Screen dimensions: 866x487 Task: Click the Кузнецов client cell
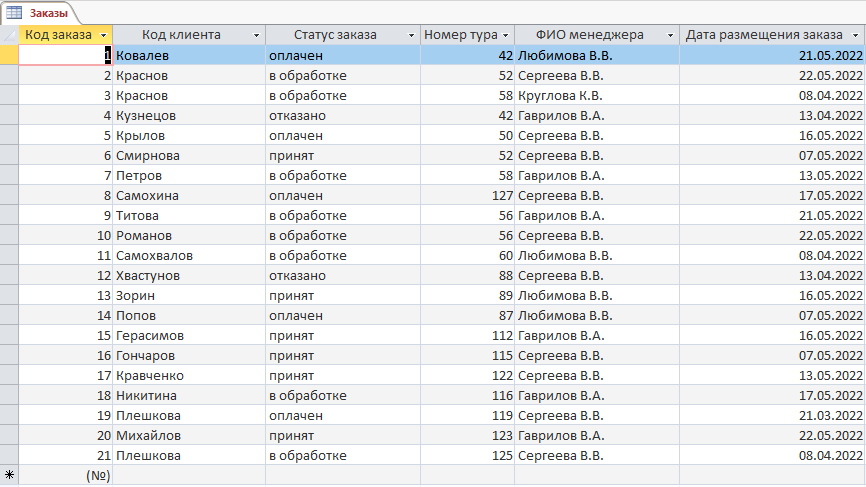(x=189, y=115)
